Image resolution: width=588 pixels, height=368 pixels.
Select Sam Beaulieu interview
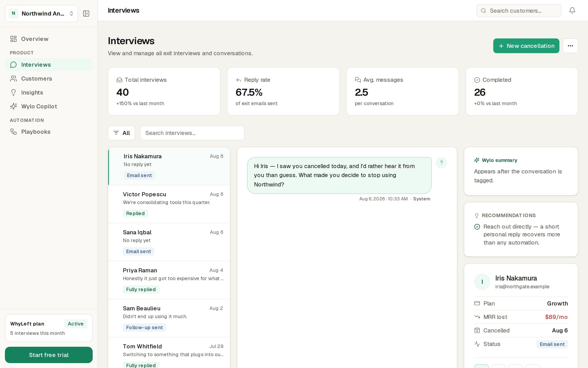point(169,318)
